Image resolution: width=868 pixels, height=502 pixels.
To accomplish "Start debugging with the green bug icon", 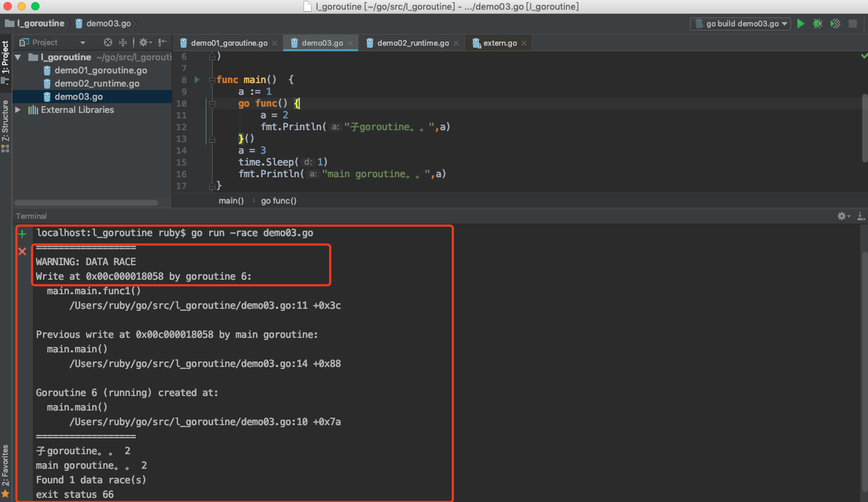I will click(818, 24).
